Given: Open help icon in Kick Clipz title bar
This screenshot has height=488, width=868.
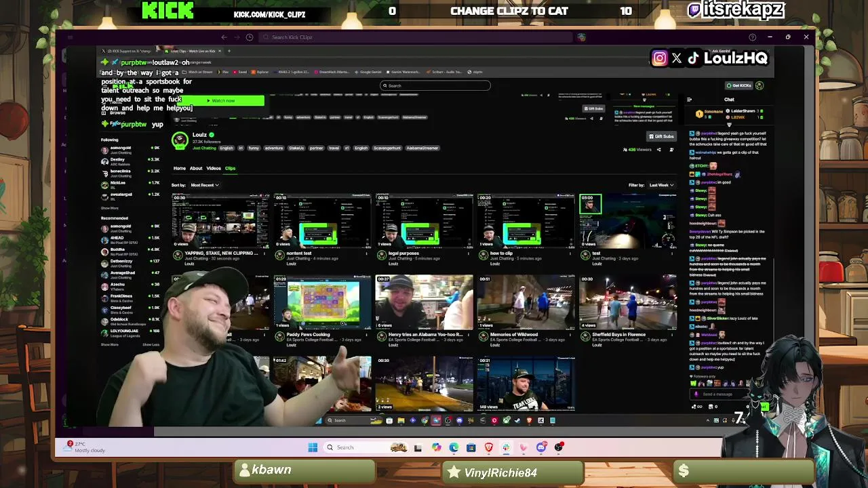Looking at the screenshot, I should [x=752, y=37].
